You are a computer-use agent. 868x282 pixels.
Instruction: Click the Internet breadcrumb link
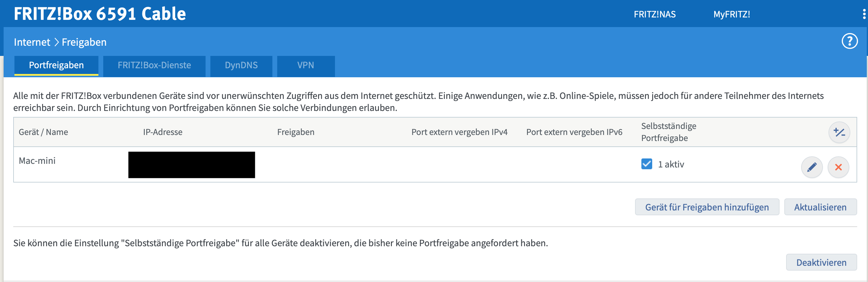click(x=32, y=42)
